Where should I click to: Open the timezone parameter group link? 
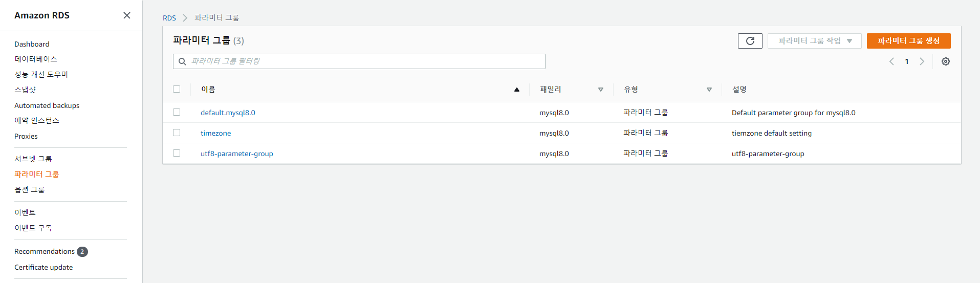[215, 133]
